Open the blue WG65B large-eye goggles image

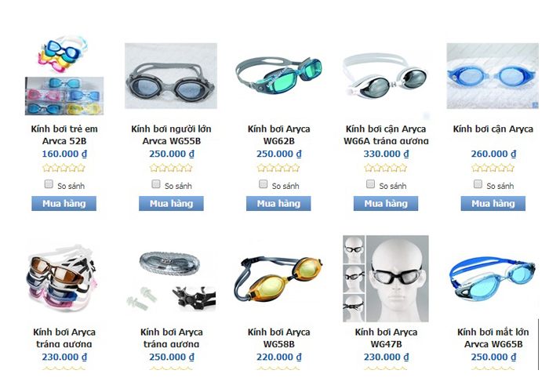pos(493,279)
